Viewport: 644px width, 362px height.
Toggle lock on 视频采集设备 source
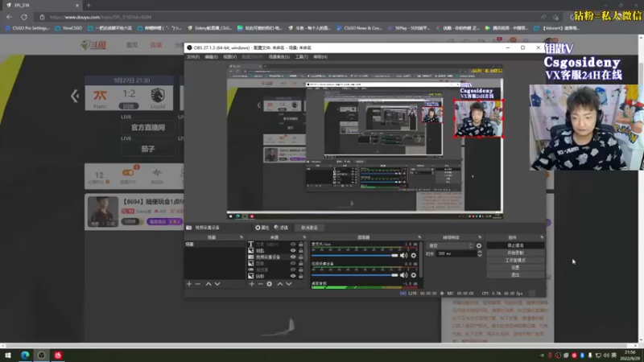pos(300,257)
